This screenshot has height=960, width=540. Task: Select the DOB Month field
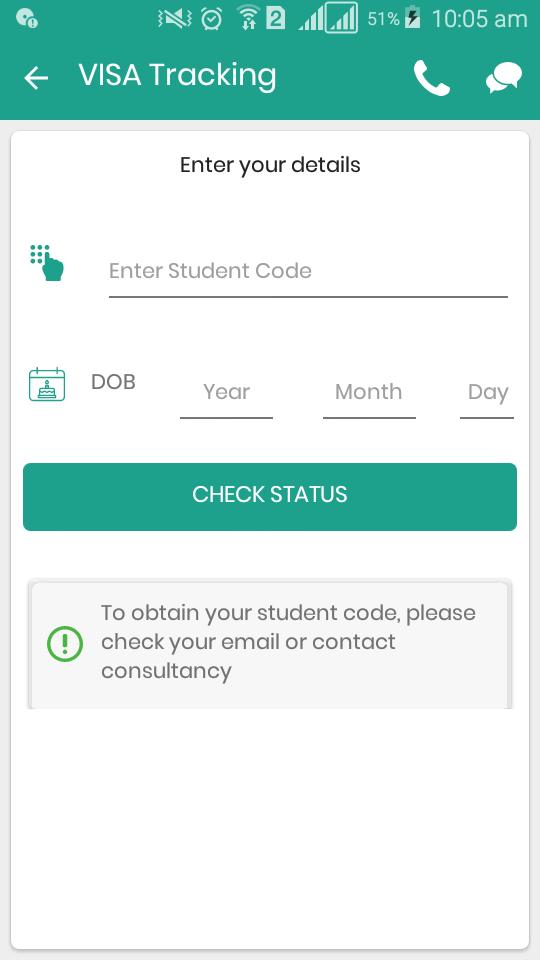pos(369,392)
